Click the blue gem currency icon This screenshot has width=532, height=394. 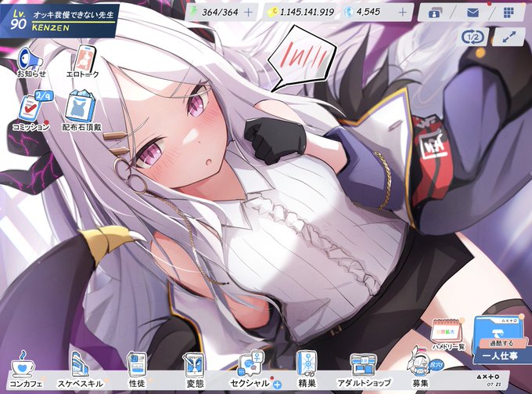pyautogui.click(x=348, y=13)
